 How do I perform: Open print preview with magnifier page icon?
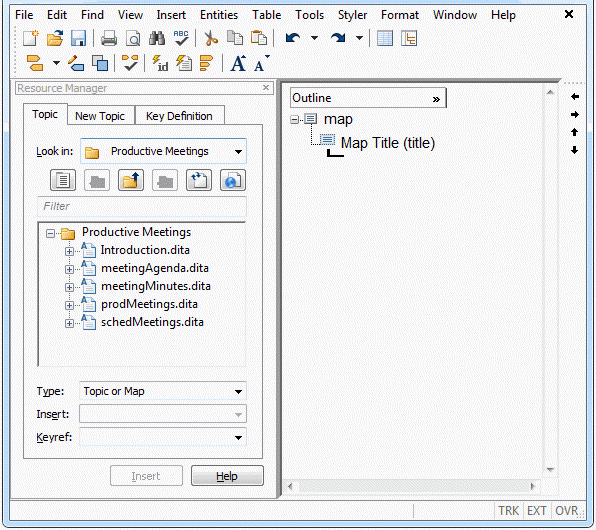[x=133, y=38]
